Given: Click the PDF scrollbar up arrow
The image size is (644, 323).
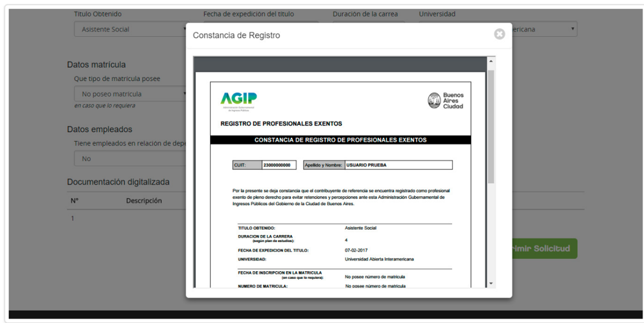Looking at the screenshot, I should (x=490, y=61).
